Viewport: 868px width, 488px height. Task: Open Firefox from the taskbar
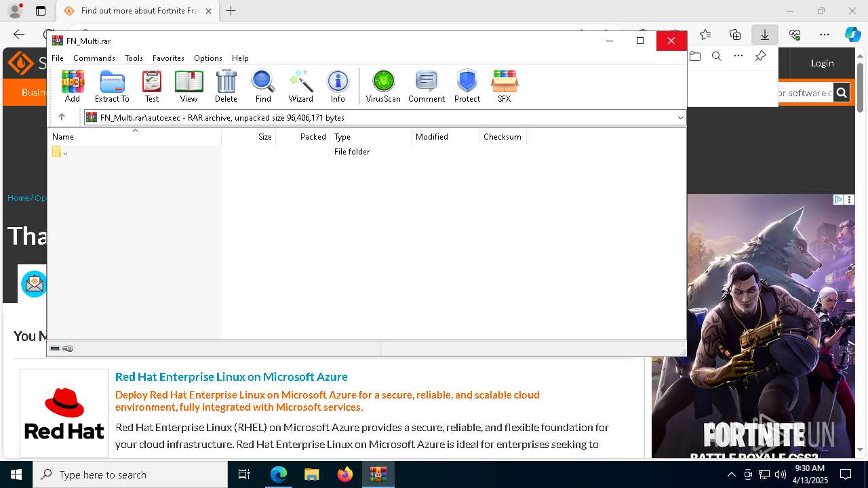[x=344, y=474]
